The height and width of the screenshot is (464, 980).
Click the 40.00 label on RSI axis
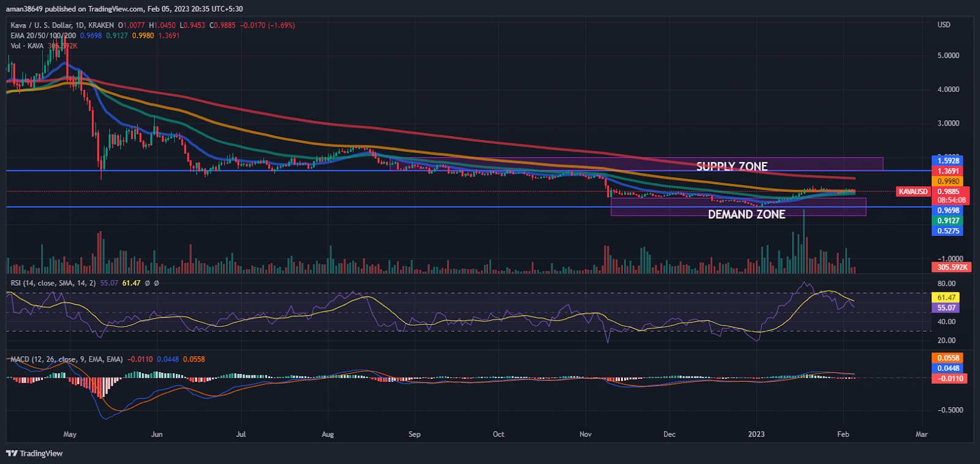pyautogui.click(x=946, y=322)
